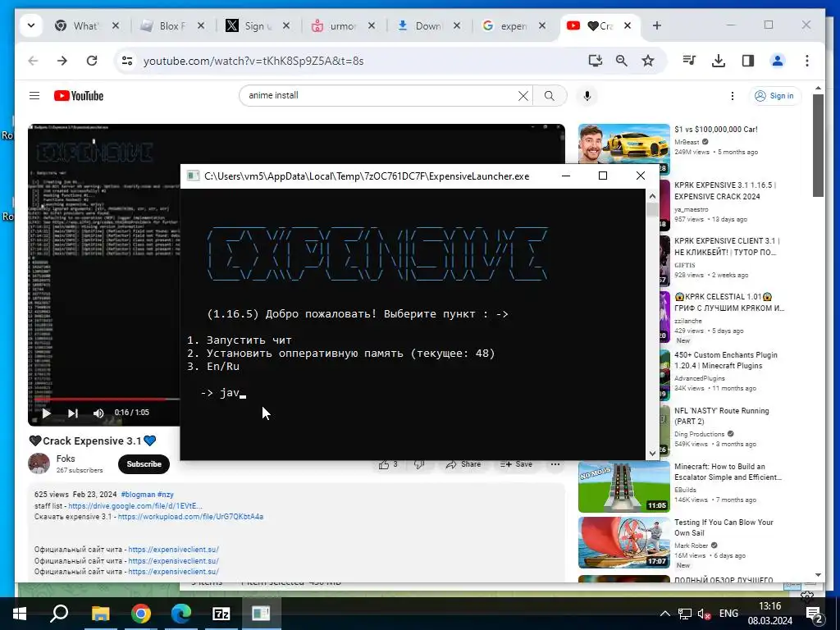Open YouTube settings three-dot menu
Viewport: 840px width, 630px height.
point(733,96)
